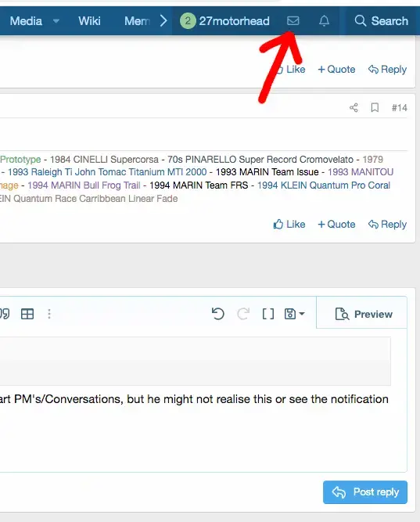420x522 pixels.
Task: Like post #14
Action: click(289, 224)
